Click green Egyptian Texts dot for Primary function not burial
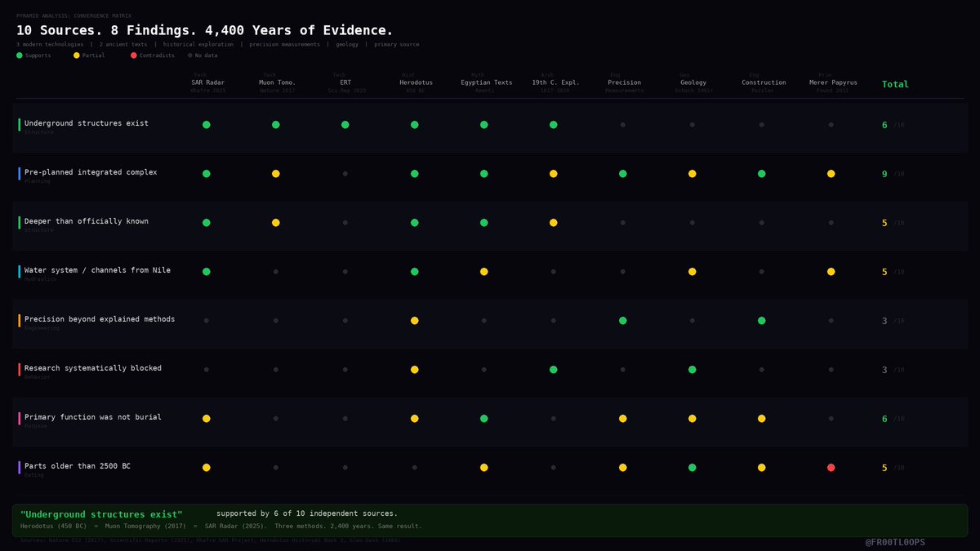Screen dimensions: 980x551 (x=484, y=419)
